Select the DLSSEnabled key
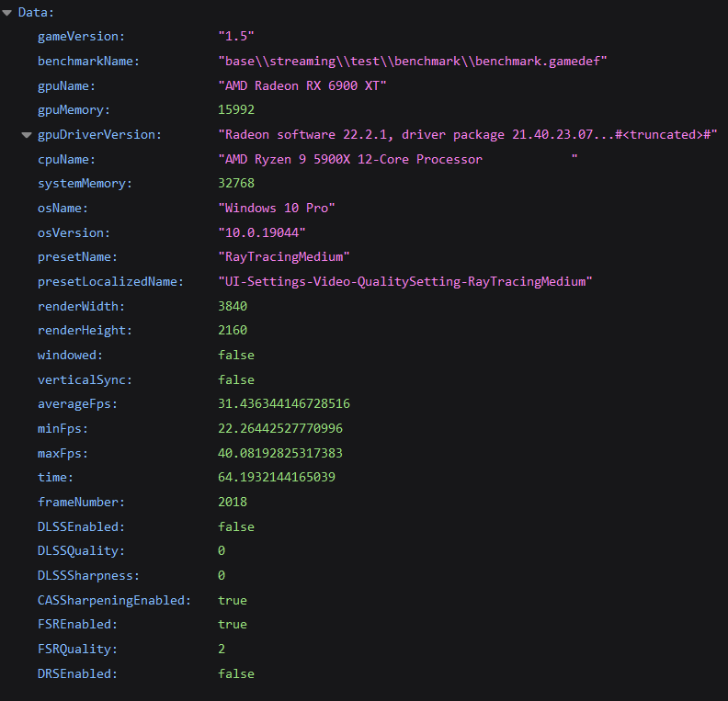728x701 pixels. click(81, 527)
